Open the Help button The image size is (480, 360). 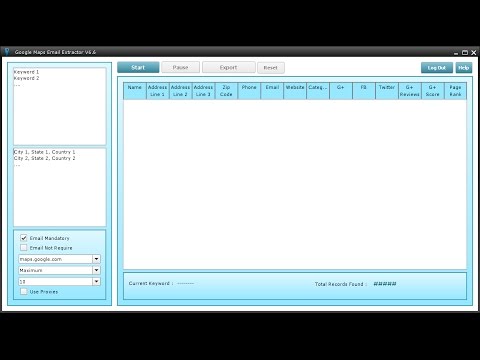click(x=464, y=68)
